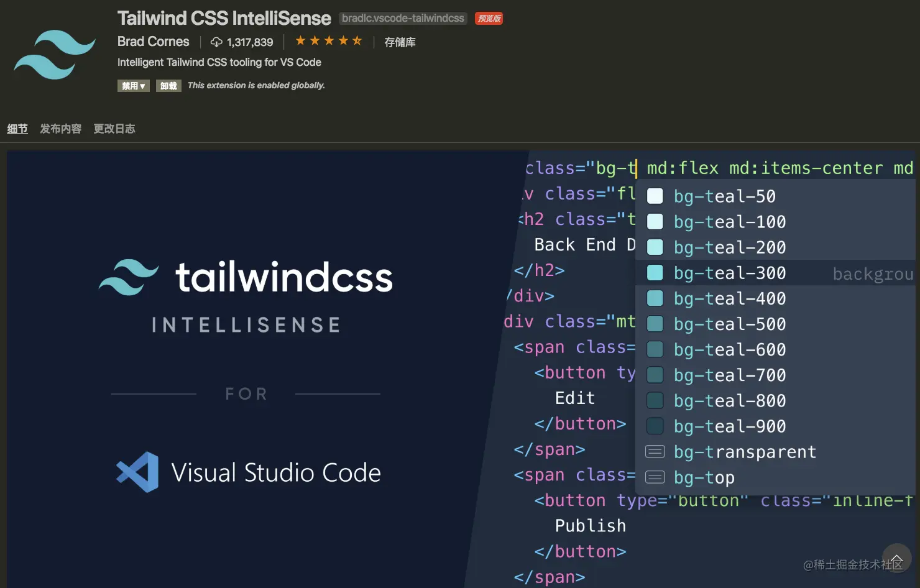Screen dimensions: 920x588
Task: Select bg-teal-400 suggestion text
Action: (x=730, y=298)
